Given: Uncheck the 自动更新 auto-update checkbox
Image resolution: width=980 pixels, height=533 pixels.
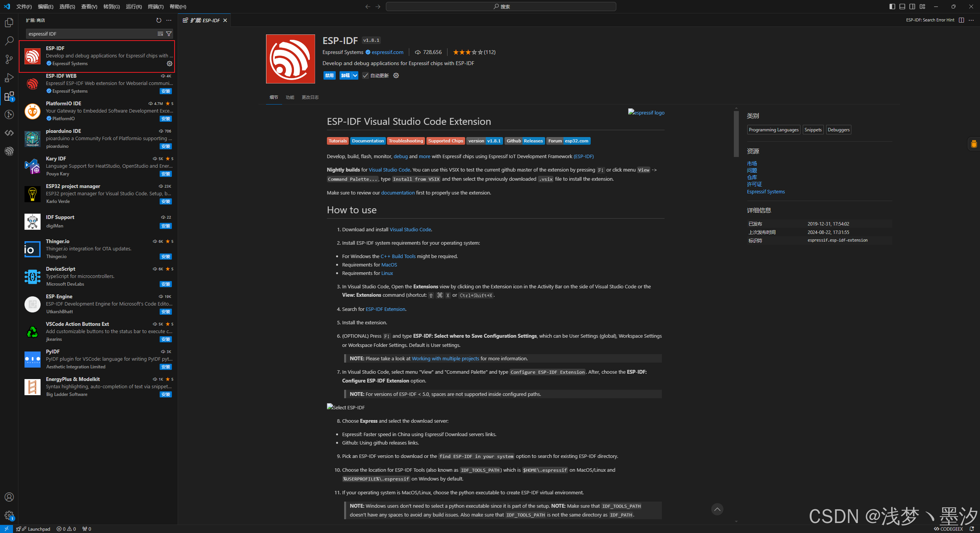Looking at the screenshot, I should [x=365, y=75].
